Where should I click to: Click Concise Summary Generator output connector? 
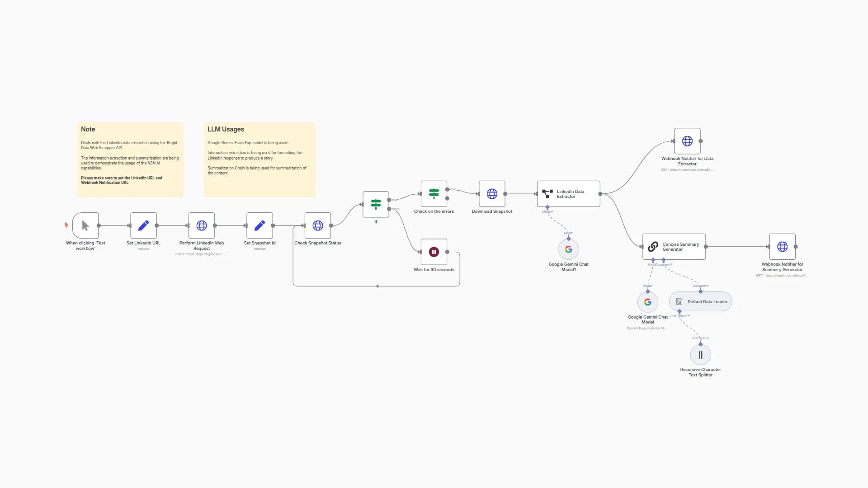(706, 247)
